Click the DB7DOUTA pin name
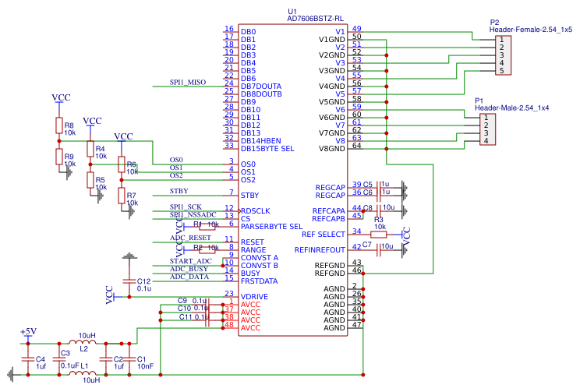The width and height of the screenshot is (580, 392). 261,87
